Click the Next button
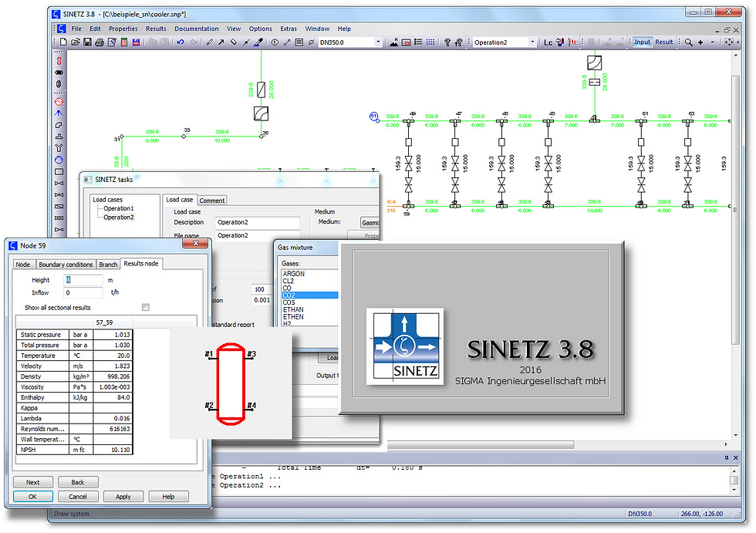Viewport: 756px width, 533px height. pos(32,482)
